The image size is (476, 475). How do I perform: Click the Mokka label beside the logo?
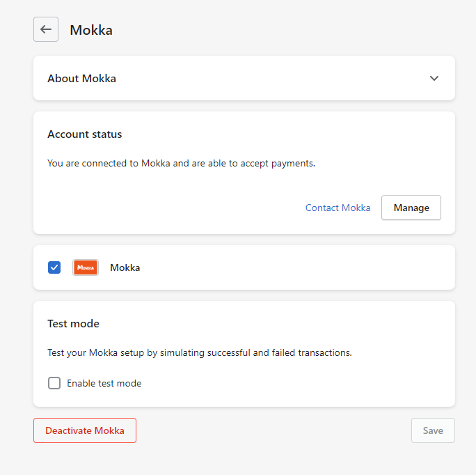coord(125,267)
